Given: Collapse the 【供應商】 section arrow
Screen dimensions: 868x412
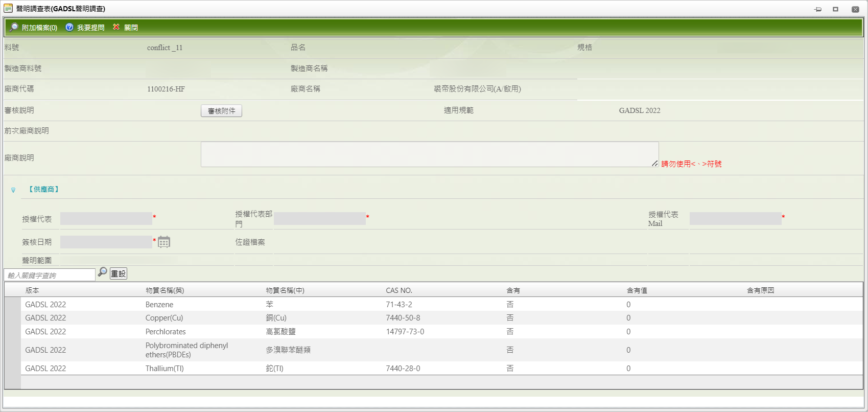Looking at the screenshot, I should pos(13,190).
